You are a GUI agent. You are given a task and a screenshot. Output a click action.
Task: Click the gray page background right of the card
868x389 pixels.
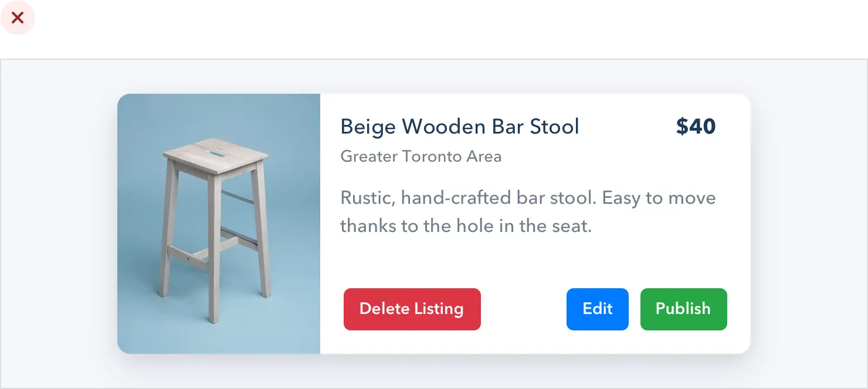tap(808, 223)
